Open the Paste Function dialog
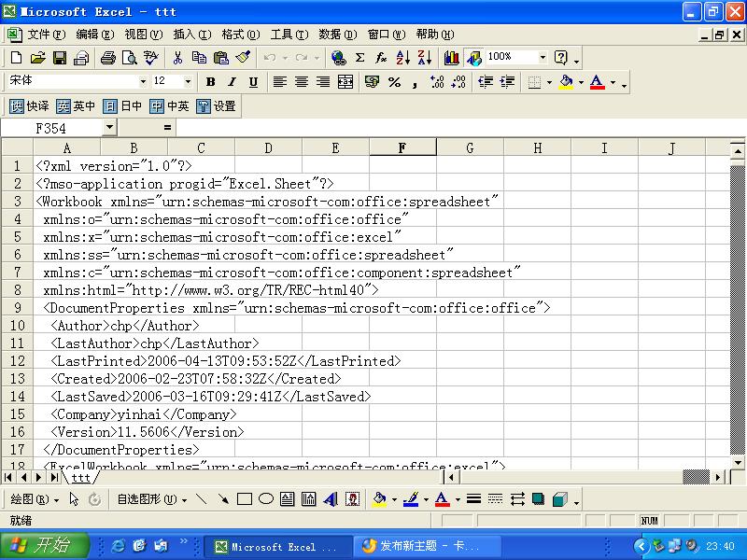Screen dimensions: 747x560 click(381, 58)
